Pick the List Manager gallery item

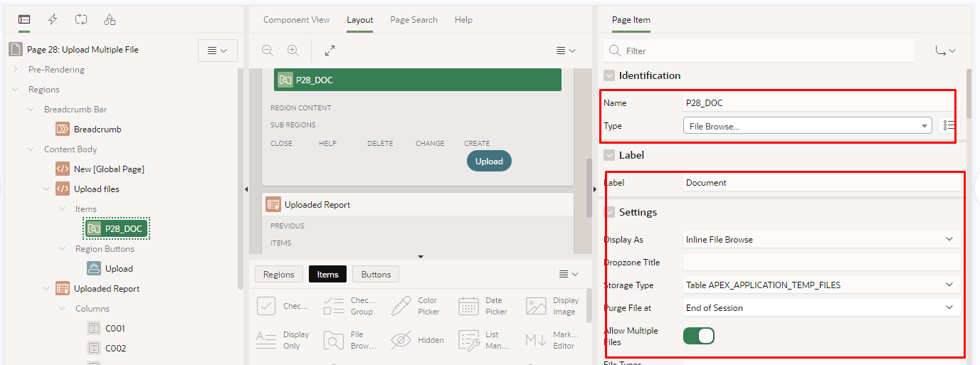tap(485, 340)
